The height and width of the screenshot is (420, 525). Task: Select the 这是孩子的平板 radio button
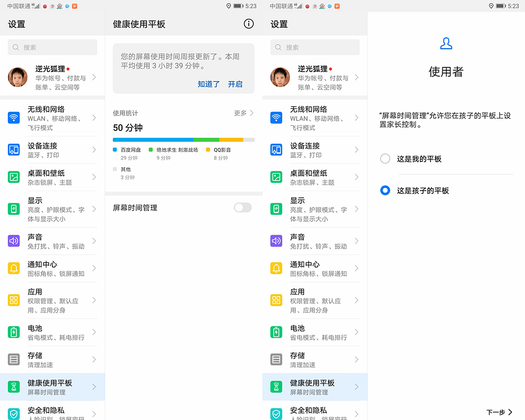click(x=385, y=190)
